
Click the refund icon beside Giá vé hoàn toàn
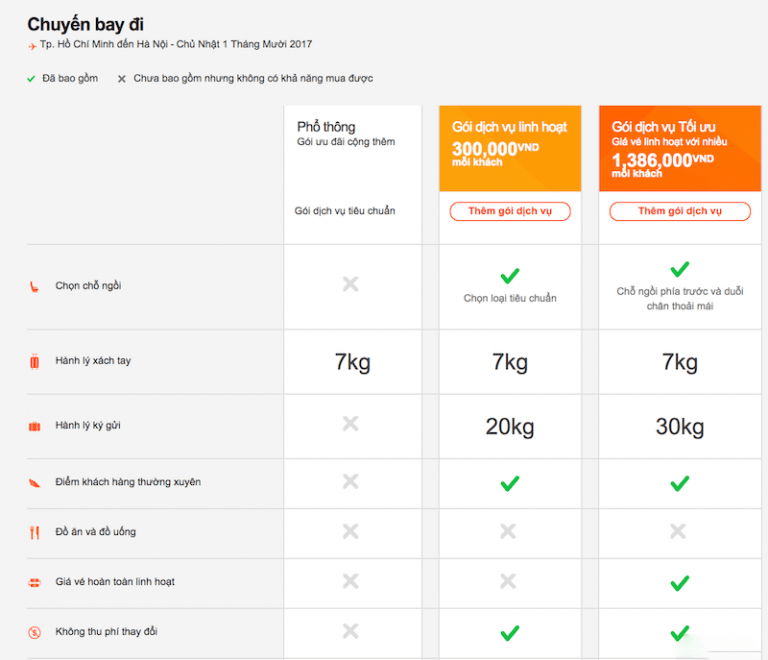[x=34, y=582]
